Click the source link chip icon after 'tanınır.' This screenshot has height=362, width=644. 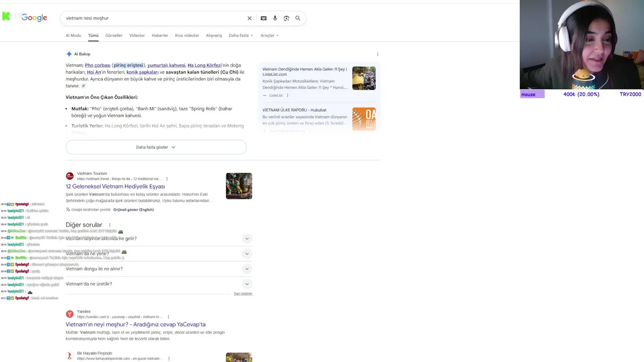coord(84,86)
